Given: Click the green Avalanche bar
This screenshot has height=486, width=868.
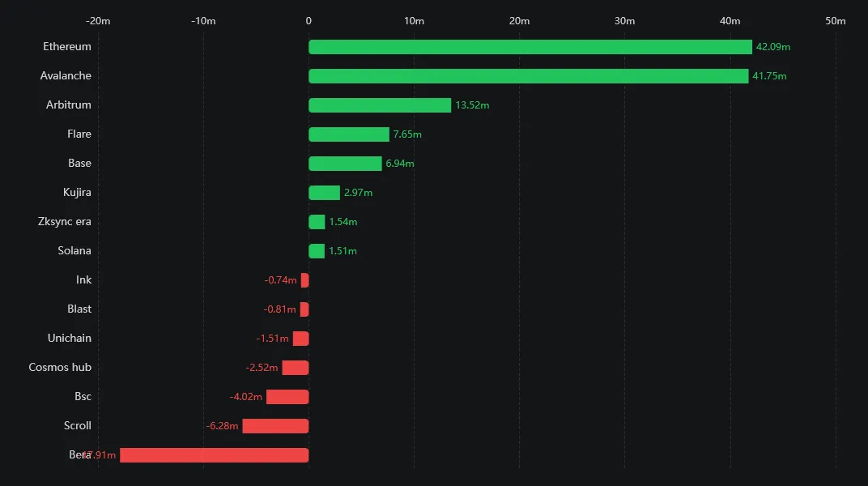Looking at the screenshot, I should click(x=529, y=76).
